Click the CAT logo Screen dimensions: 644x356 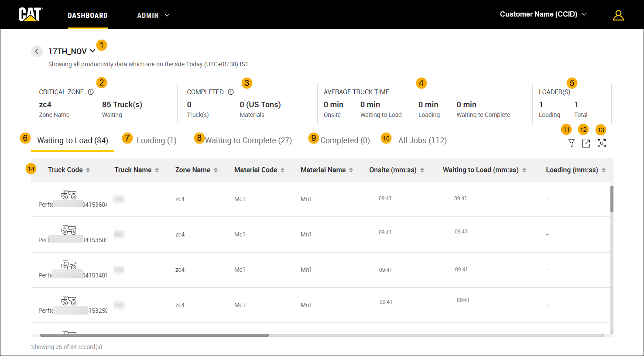[x=30, y=14]
